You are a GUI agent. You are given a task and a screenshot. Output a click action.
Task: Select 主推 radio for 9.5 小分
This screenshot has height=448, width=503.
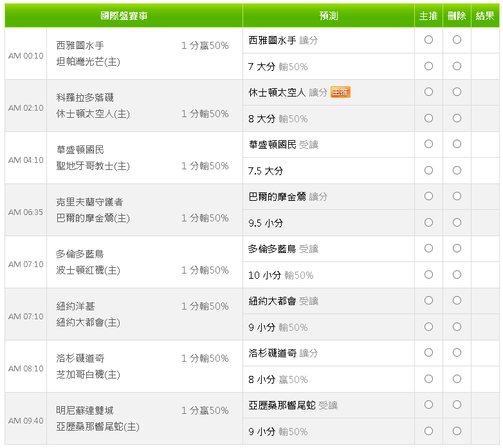point(428,223)
